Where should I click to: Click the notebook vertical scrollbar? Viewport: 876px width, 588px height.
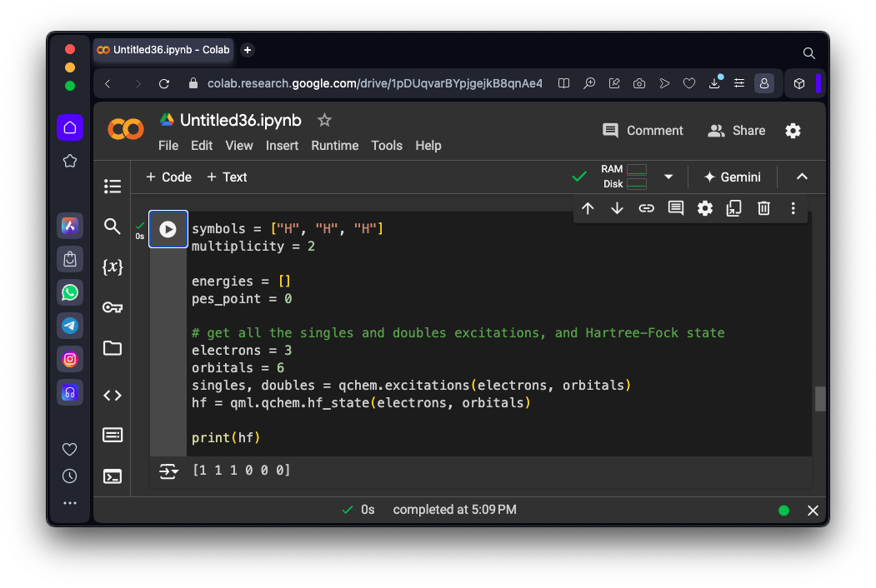click(819, 398)
